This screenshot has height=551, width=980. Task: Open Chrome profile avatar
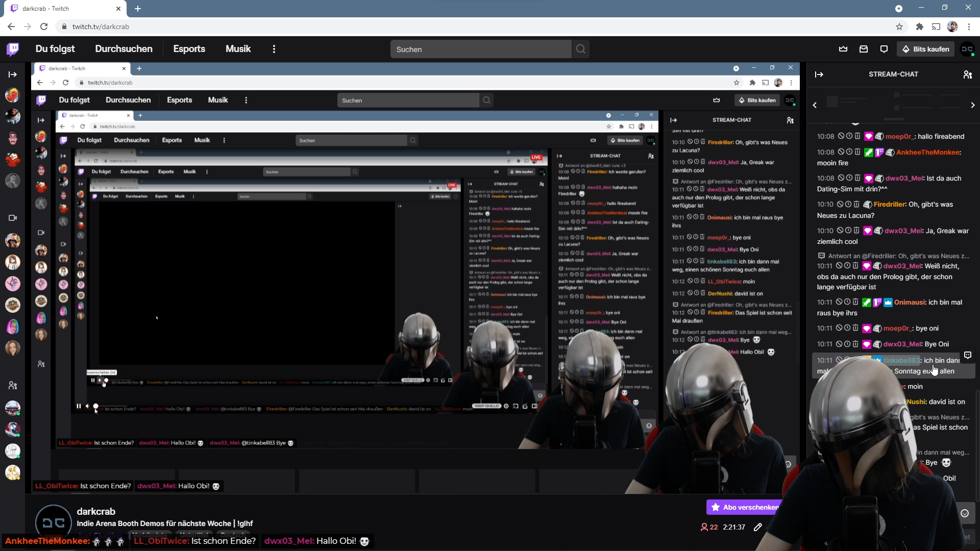click(952, 27)
